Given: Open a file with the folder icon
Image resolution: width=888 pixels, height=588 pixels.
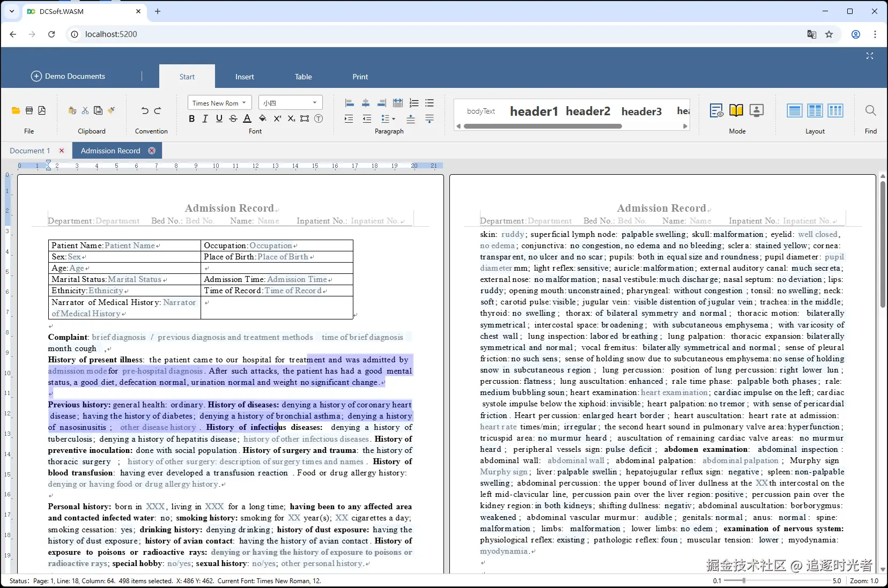Looking at the screenshot, I should point(16,110).
